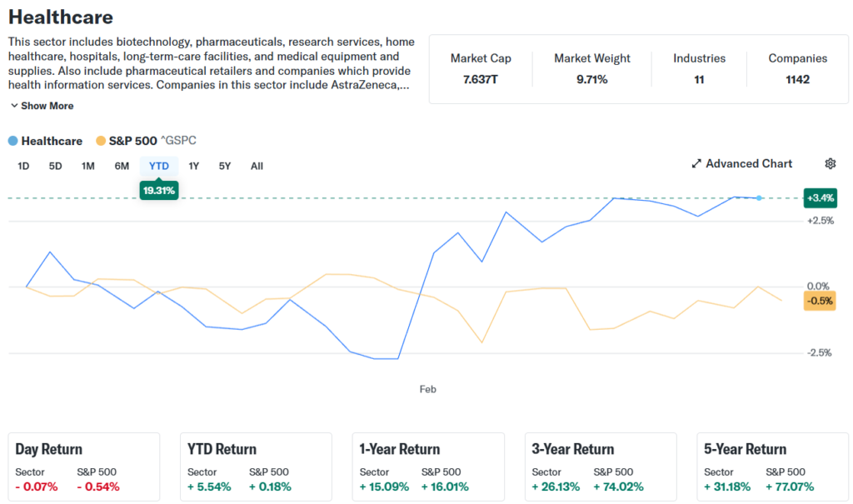Show the 5Y chart range

pos(225,166)
